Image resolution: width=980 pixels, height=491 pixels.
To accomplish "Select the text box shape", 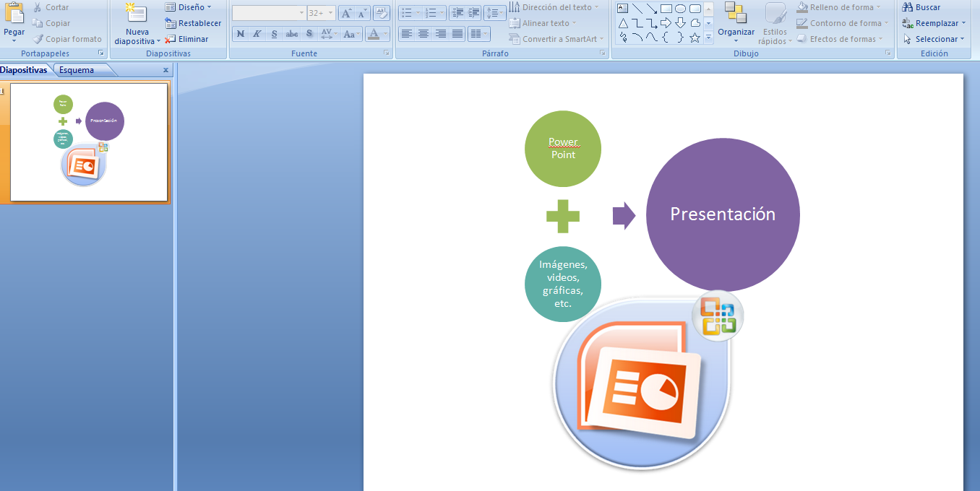I will (x=623, y=9).
